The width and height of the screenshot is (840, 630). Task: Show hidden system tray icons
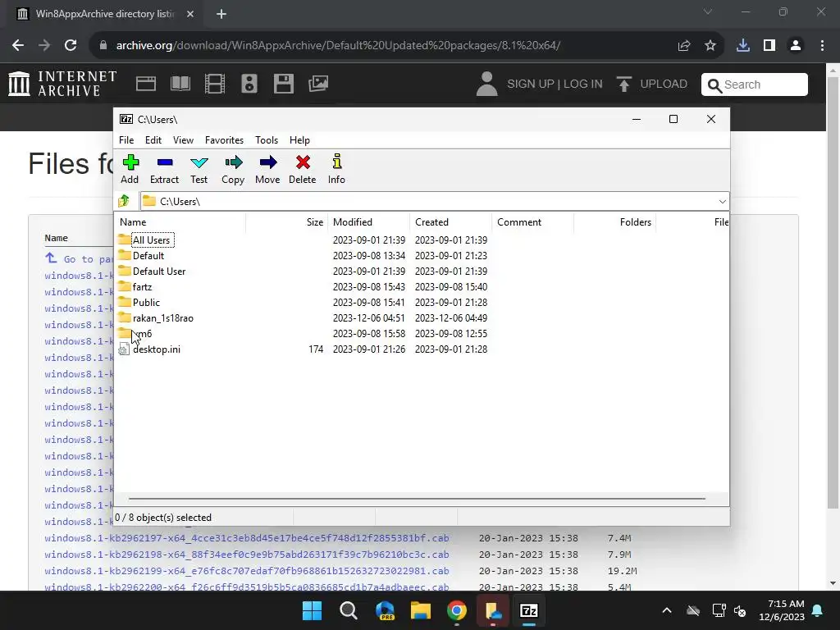click(x=666, y=610)
